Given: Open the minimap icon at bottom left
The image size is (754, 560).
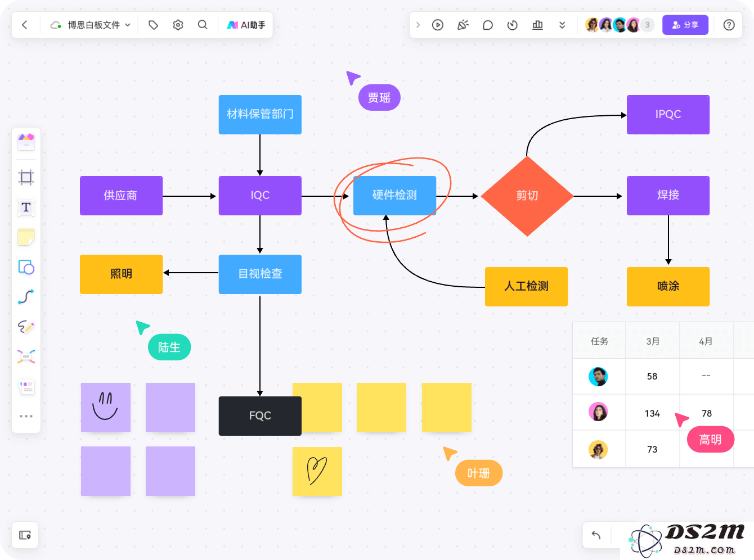Looking at the screenshot, I should 25,535.
